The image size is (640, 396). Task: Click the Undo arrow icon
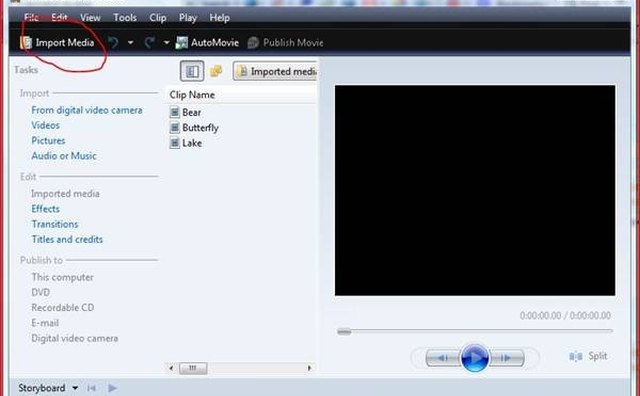click(x=113, y=42)
